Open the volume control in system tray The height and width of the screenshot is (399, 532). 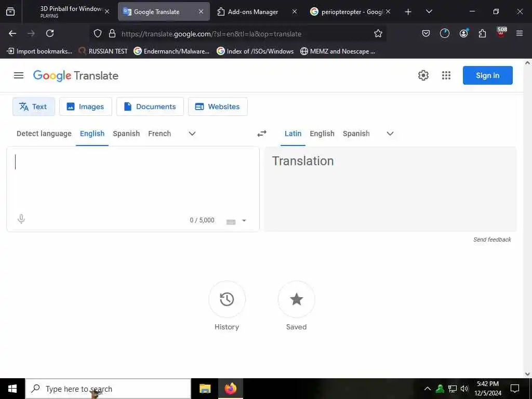click(x=464, y=389)
